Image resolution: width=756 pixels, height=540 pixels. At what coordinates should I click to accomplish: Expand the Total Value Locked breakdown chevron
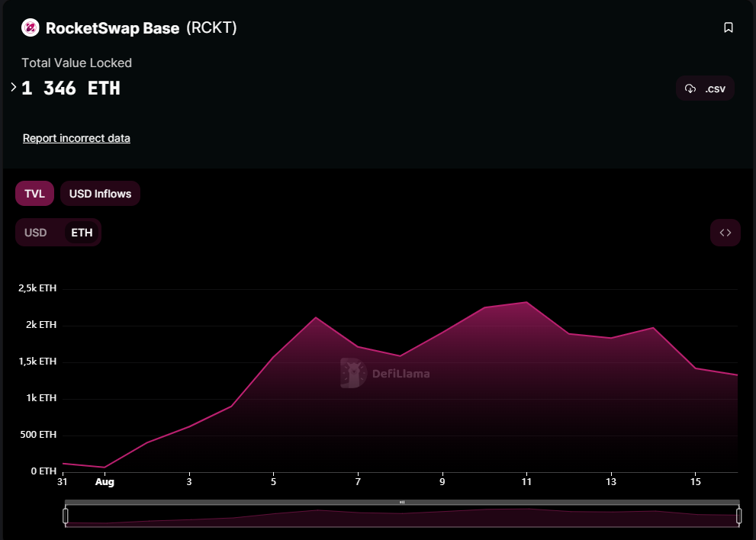tap(14, 88)
